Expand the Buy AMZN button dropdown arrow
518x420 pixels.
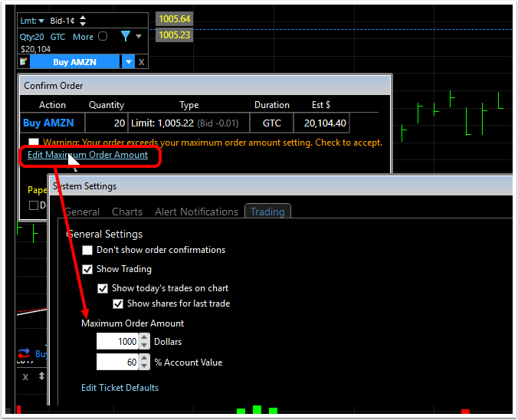129,62
